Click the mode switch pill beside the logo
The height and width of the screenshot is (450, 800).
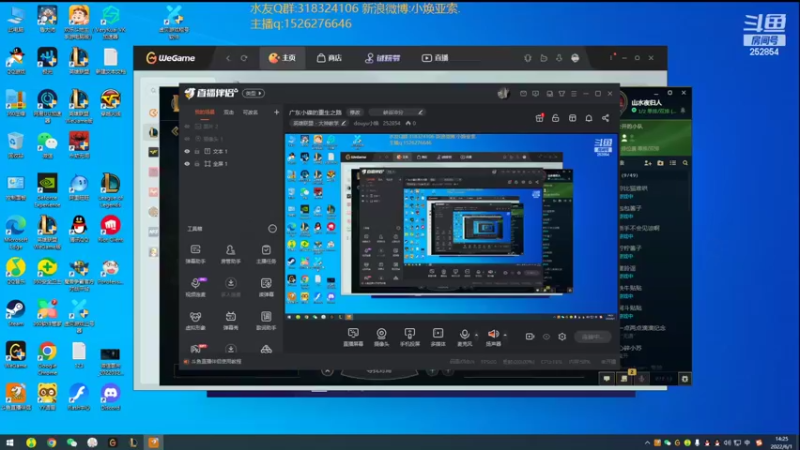click(x=254, y=93)
